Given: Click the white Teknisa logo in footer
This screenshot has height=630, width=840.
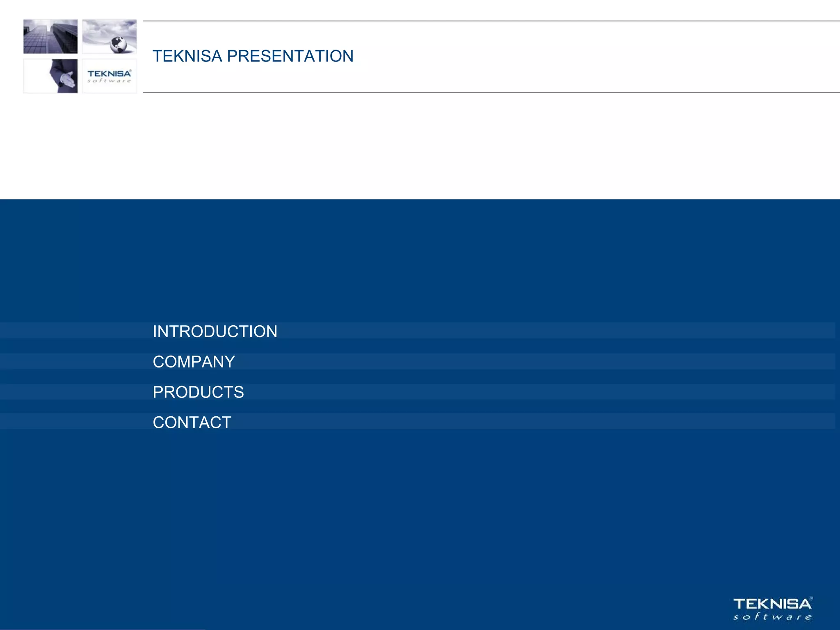Looking at the screenshot, I should click(x=773, y=609).
